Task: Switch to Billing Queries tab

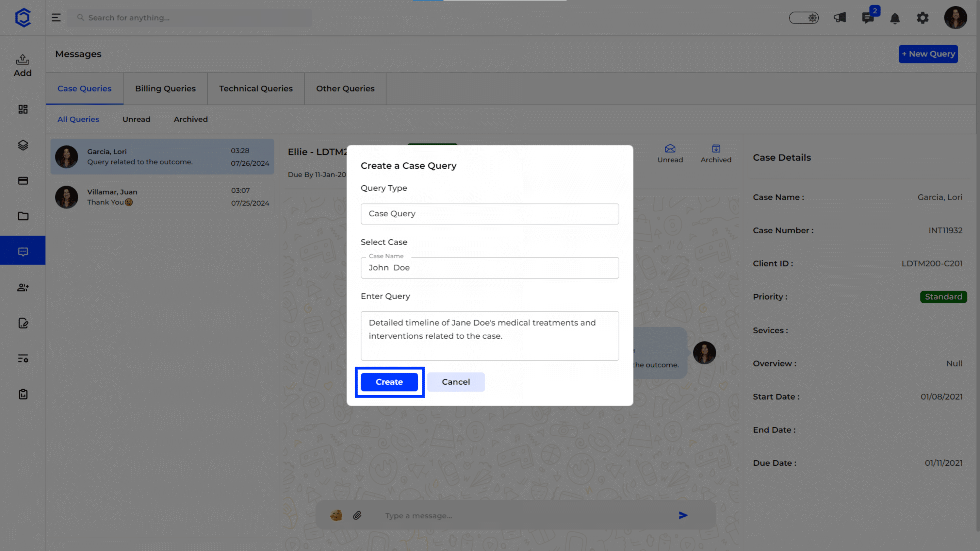Action: click(x=165, y=88)
